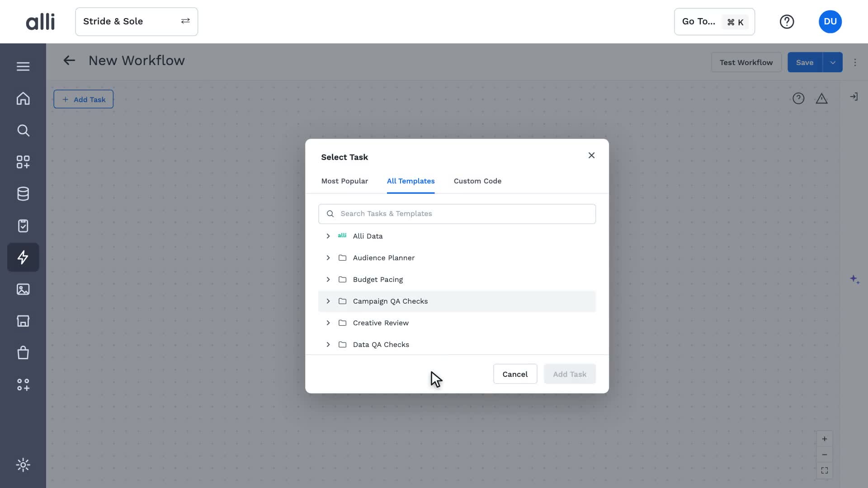Expand the Budget Pacing folder
Screen dimensions: 868x488
pyautogui.click(x=328, y=279)
